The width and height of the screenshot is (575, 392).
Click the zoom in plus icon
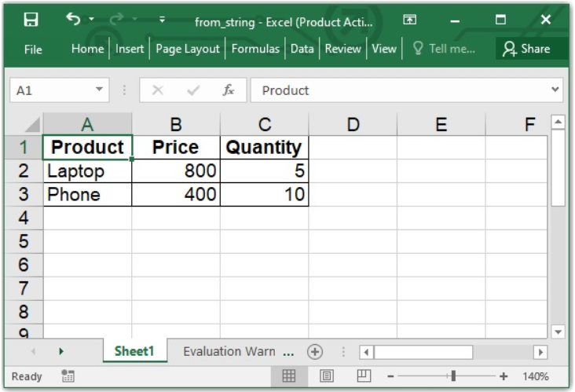point(504,376)
